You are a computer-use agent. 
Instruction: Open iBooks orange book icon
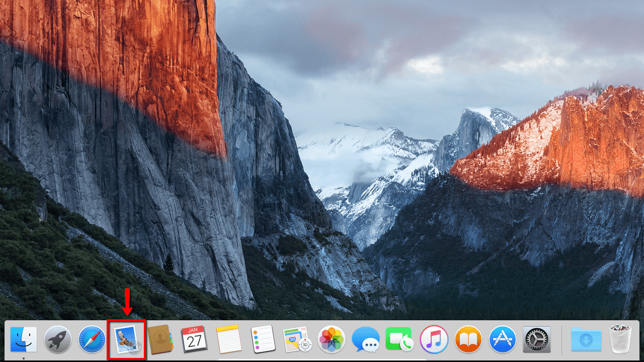pyautogui.click(x=468, y=339)
